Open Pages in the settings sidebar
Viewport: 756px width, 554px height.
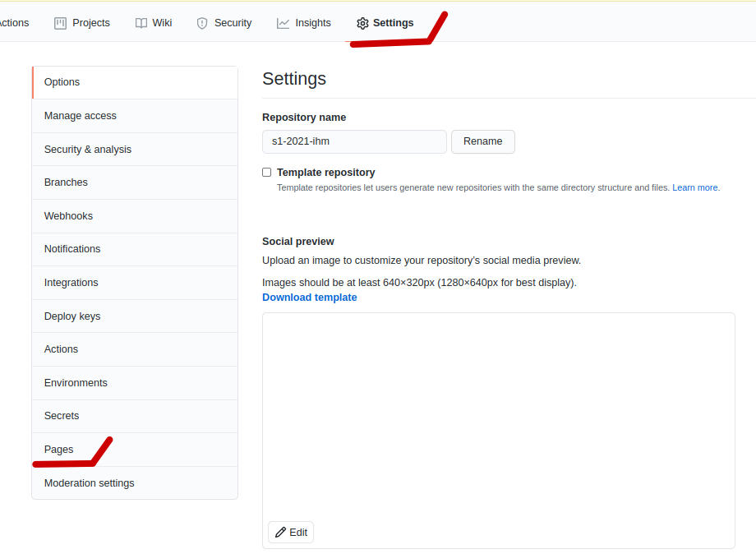(x=59, y=450)
